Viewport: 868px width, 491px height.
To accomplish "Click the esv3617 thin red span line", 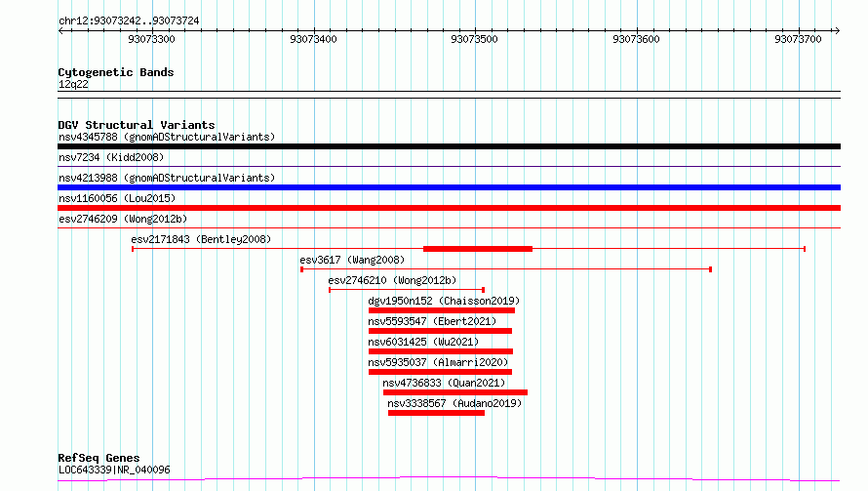I will point(506,269).
